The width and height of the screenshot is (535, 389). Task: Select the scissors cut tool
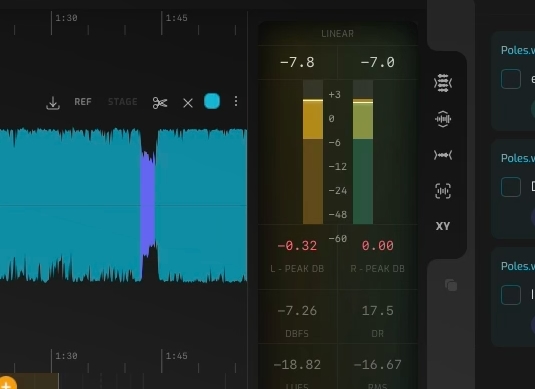click(x=160, y=103)
